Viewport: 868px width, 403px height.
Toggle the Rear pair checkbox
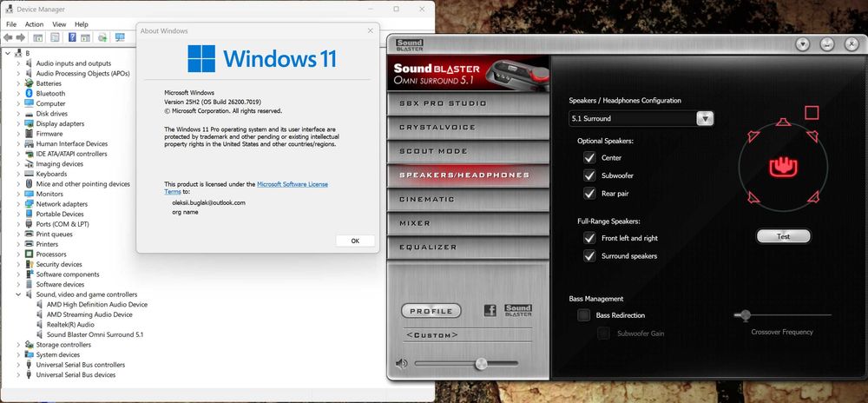tap(589, 194)
